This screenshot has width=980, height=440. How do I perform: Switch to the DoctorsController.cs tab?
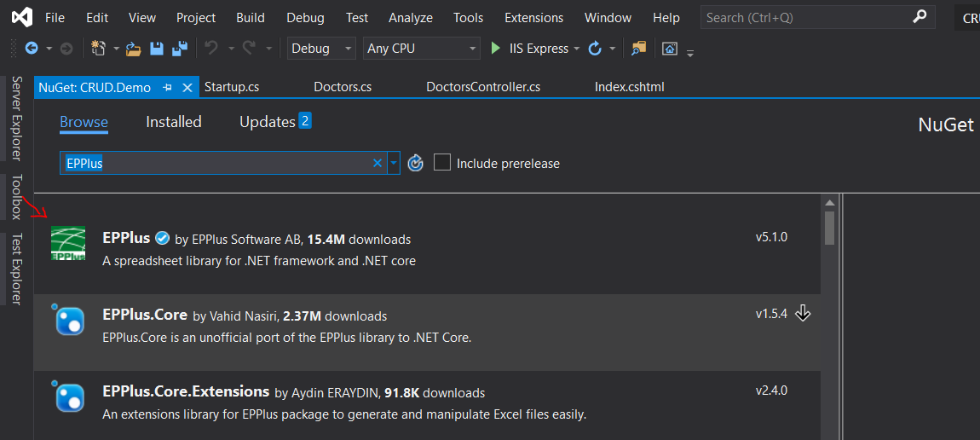[483, 87]
